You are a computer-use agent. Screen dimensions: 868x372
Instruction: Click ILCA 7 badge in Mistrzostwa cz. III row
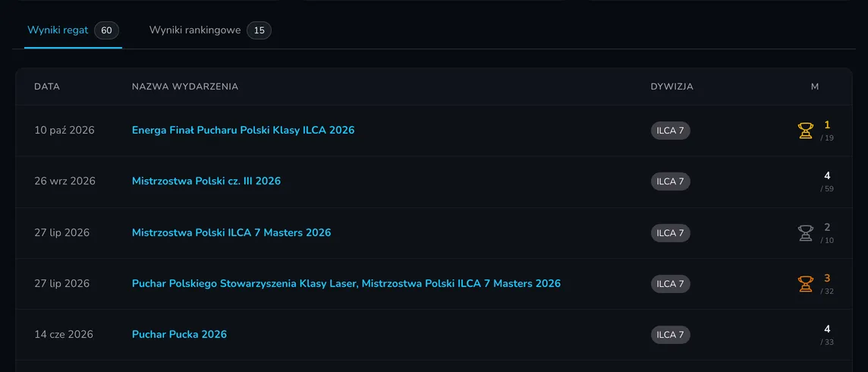(671, 181)
